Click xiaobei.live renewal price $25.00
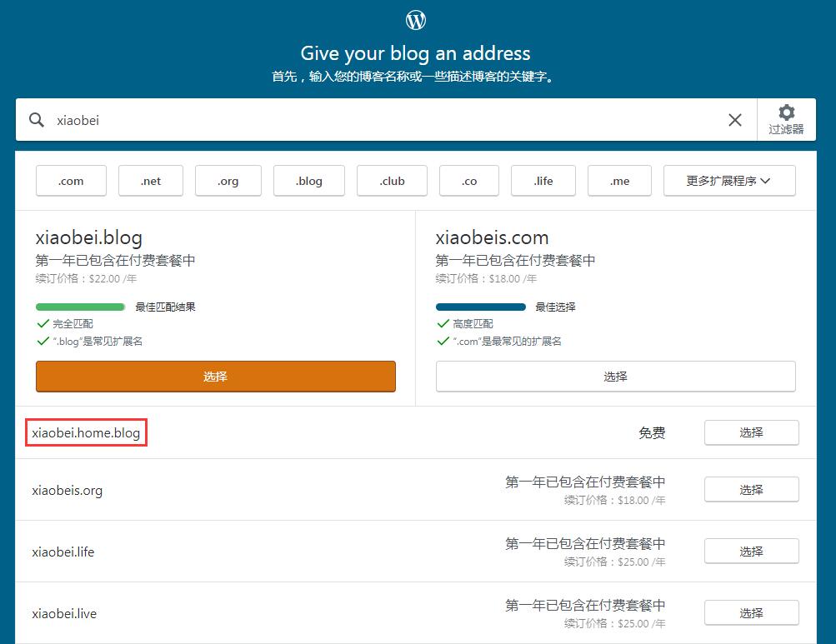The width and height of the screenshot is (836, 644). pyautogui.click(x=615, y=624)
